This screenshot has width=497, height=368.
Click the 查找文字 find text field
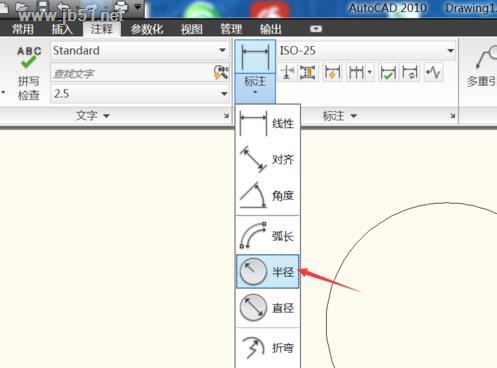pyautogui.click(x=132, y=73)
